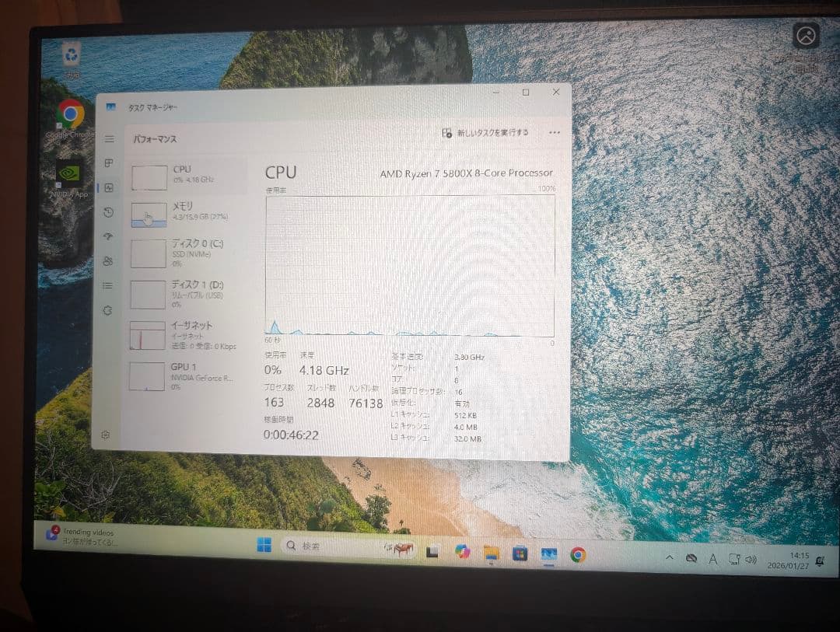840x632 pixels.
Task: Click the 新しいタスクを実行する button
Action: [x=485, y=133]
